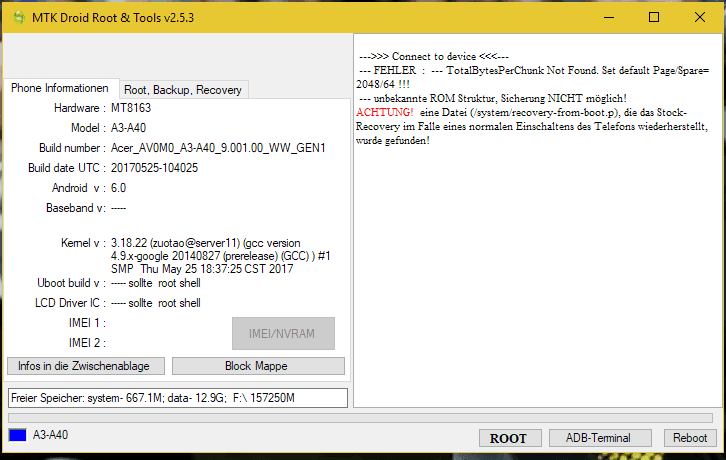This screenshot has width=726, height=460.
Task: Click the Freier Speicher text field
Action: (x=178, y=398)
